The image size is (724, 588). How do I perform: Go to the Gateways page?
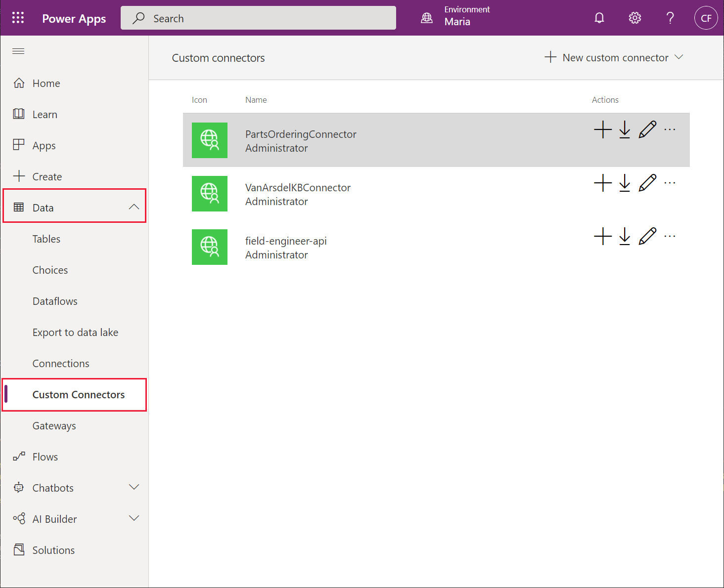(54, 425)
